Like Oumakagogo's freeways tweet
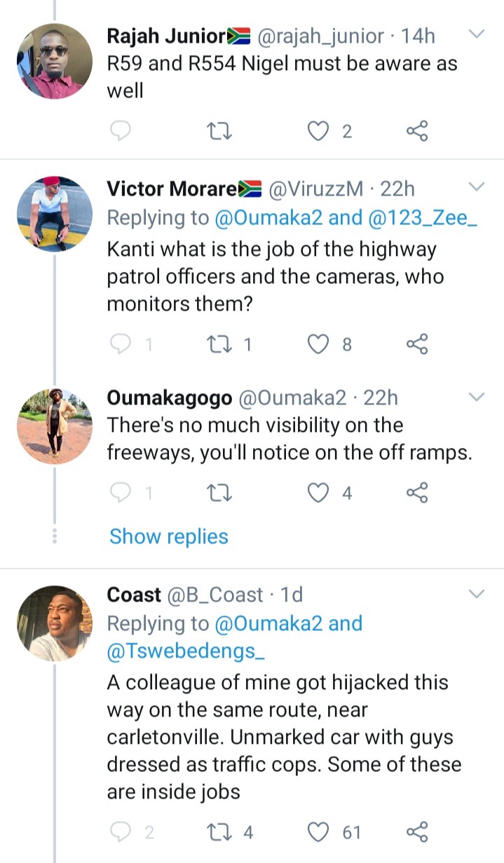The image size is (504, 863). [x=320, y=494]
